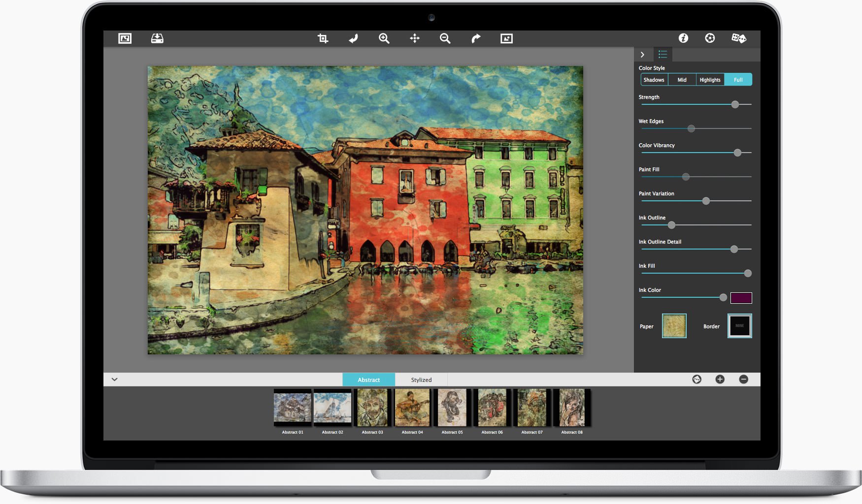Screen dimensions: 862x504
Task: Switch to the Stylized presets tab
Action: (x=421, y=379)
